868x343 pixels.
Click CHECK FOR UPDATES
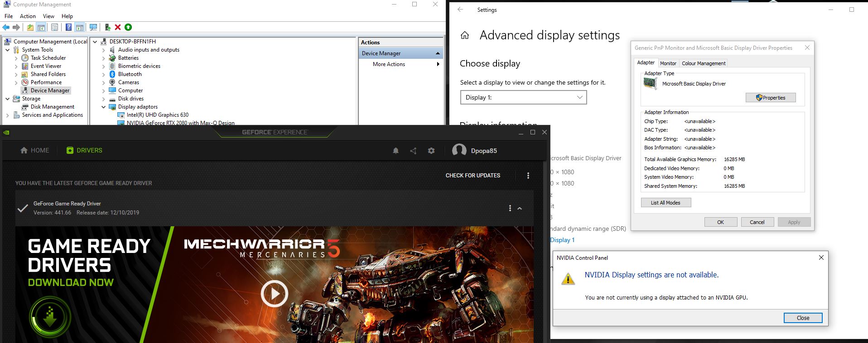click(x=473, y=176)
